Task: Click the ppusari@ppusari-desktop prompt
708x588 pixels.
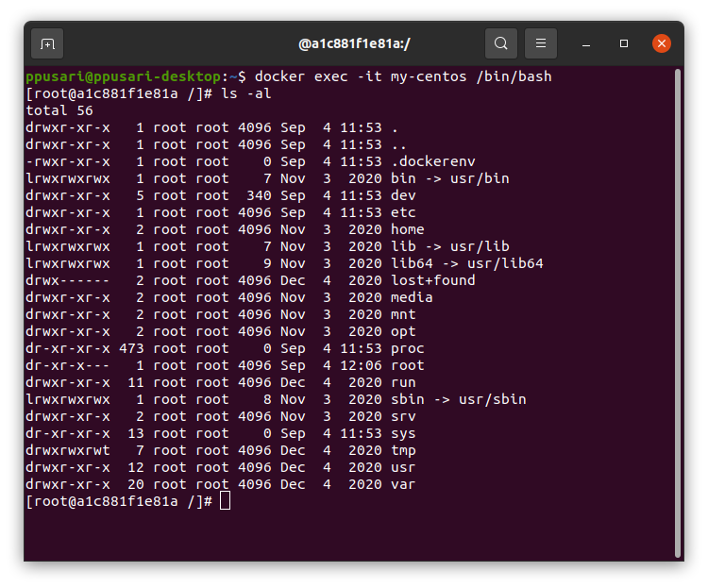Action: point(123,76)
